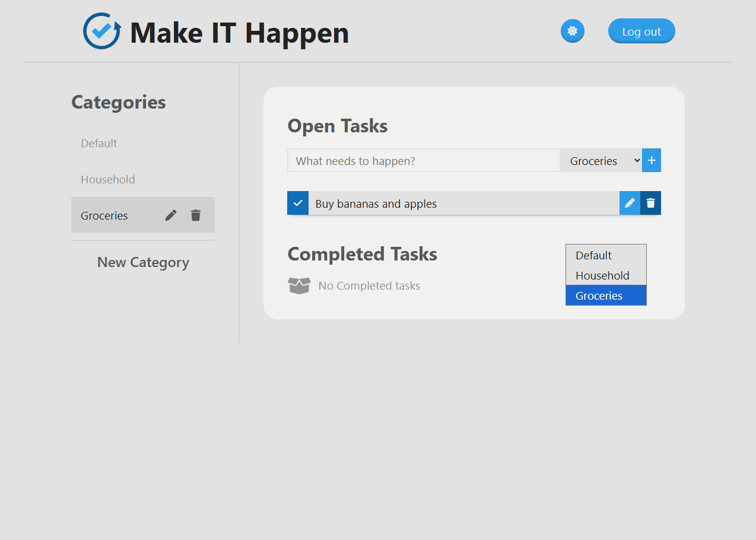Delete 'Buy bananas and apples' using trash icon
This screenshot has height=540, width=756.
[x=650, y=202]
